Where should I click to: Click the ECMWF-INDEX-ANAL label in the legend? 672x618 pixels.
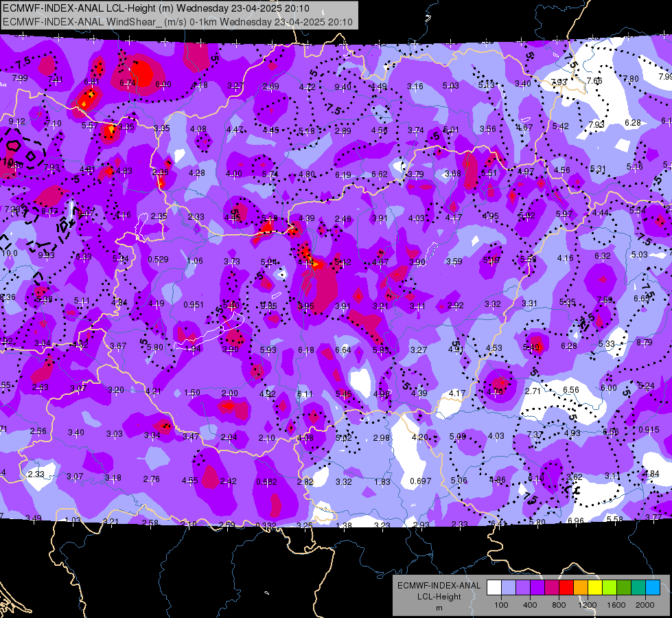tap(439, 586)
